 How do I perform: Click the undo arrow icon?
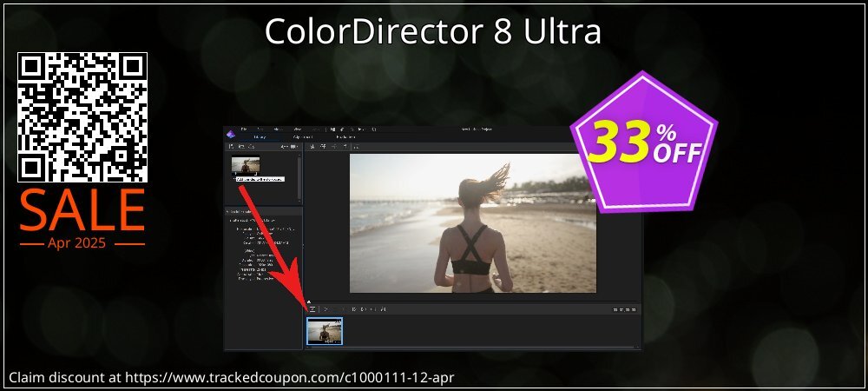(x=342, y=129)
